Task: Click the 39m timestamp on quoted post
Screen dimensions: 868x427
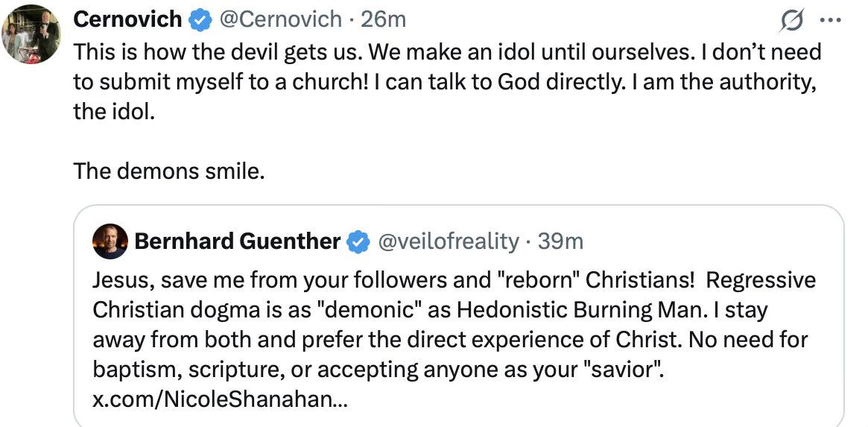Action: (560, 241)
